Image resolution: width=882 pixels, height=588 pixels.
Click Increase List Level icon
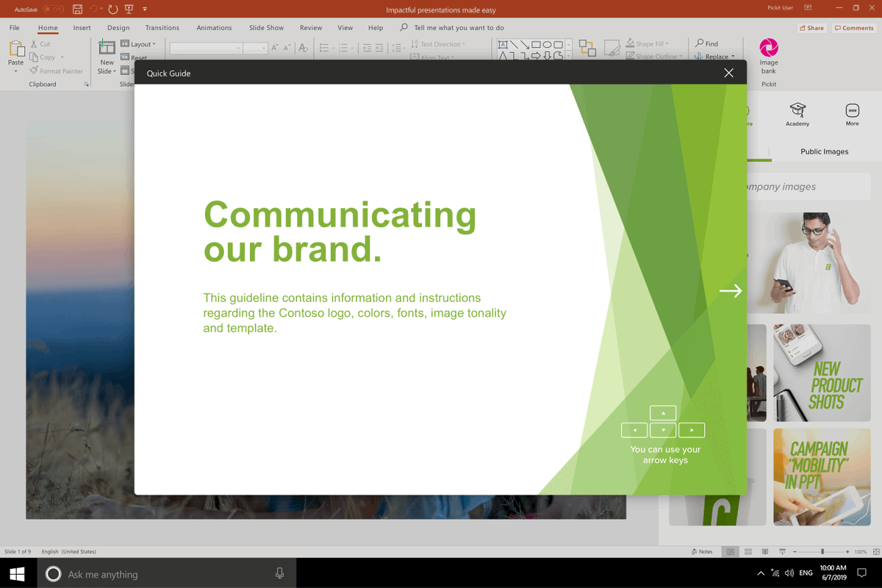[x=379, y=48]
